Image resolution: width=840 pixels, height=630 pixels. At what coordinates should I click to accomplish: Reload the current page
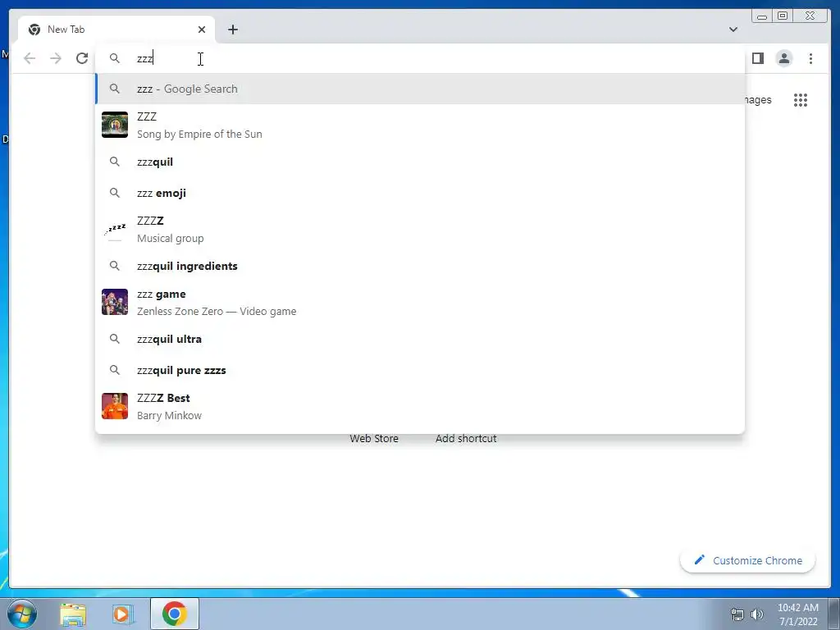pyautogui.click(x=81, y=58)
